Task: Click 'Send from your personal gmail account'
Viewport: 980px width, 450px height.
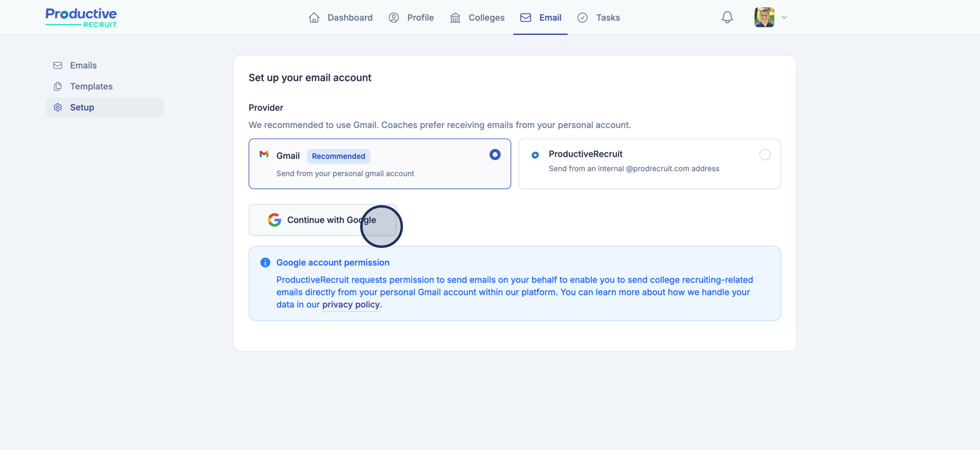Action: click(x=345, y=173)
